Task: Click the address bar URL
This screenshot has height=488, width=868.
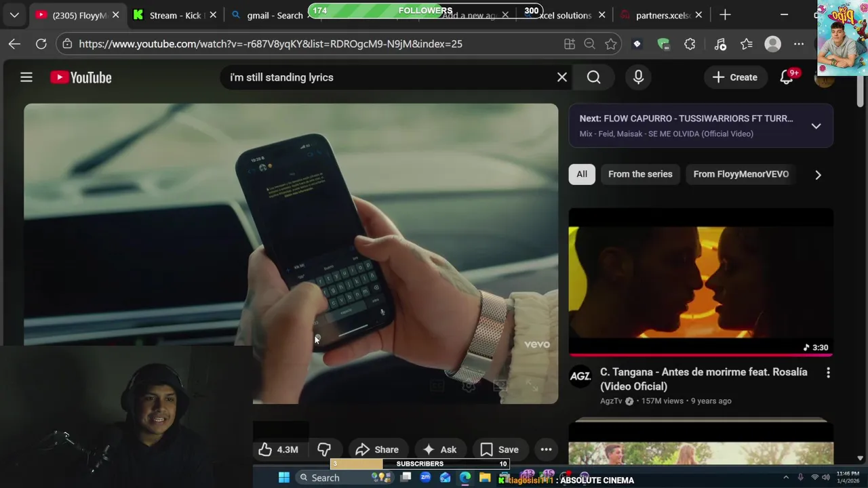Action: (270, 44)
